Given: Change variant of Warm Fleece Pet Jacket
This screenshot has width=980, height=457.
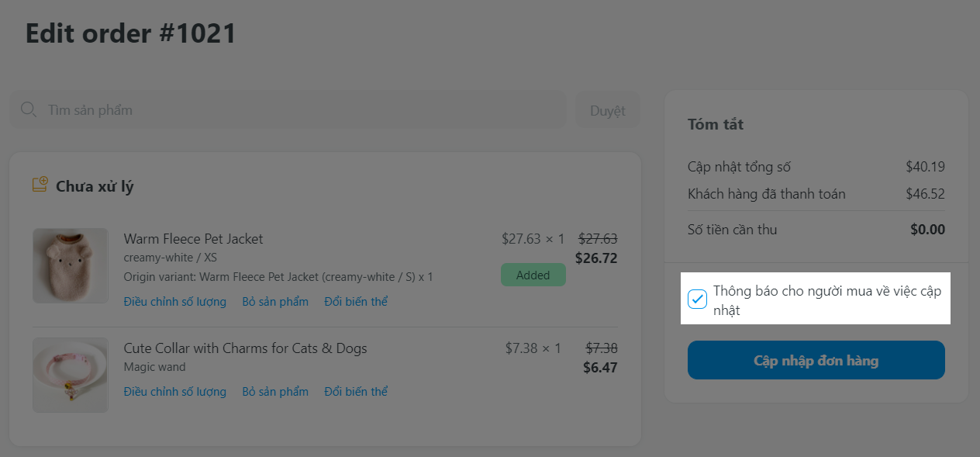Looking at the screenshot, I should click(x=356, y=302).
